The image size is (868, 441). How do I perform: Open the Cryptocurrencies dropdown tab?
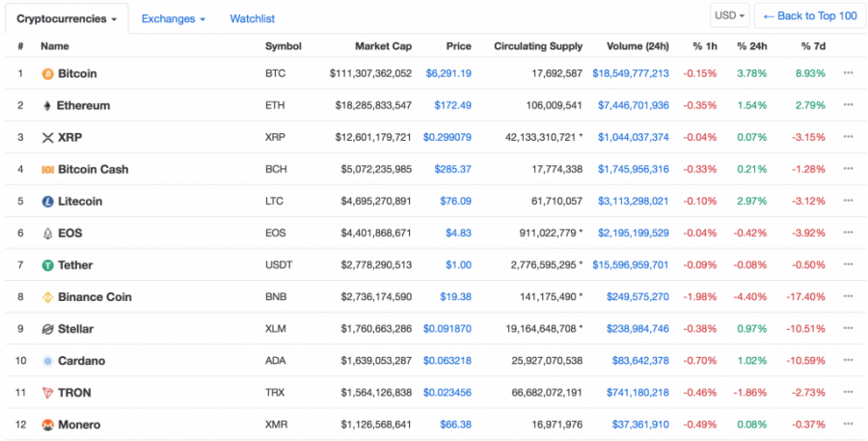pos(67,19)
